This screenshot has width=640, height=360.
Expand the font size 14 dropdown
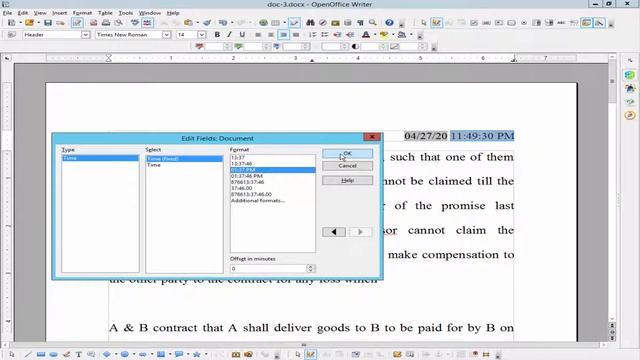[x=201, y=35]
